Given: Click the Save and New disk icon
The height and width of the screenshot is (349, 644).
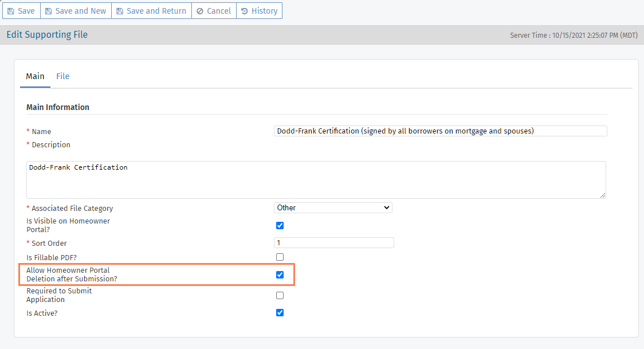Looking at the screenshot, I should point(49,11).
